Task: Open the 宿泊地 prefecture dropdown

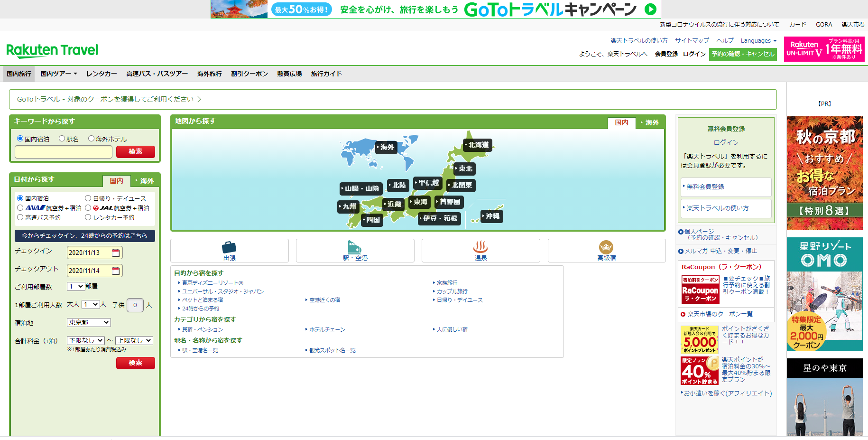Action: click(x=89, y=322)
